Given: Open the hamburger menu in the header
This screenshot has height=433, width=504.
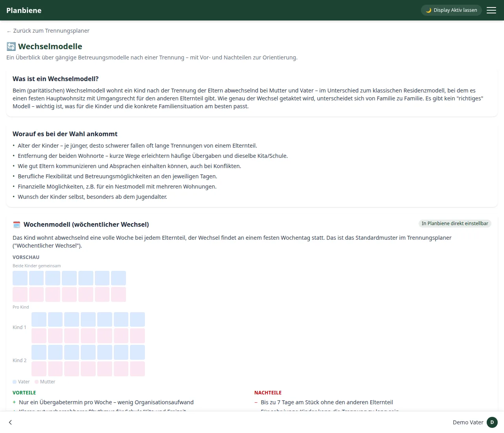Looking at the screenshot, I should [x=491, y=10].
